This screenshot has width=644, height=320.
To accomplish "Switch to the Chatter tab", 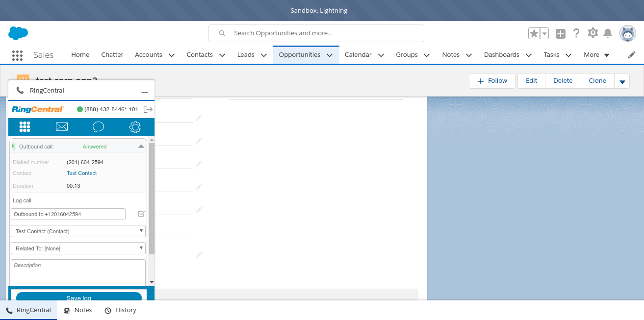I will [x=112, y=55].
